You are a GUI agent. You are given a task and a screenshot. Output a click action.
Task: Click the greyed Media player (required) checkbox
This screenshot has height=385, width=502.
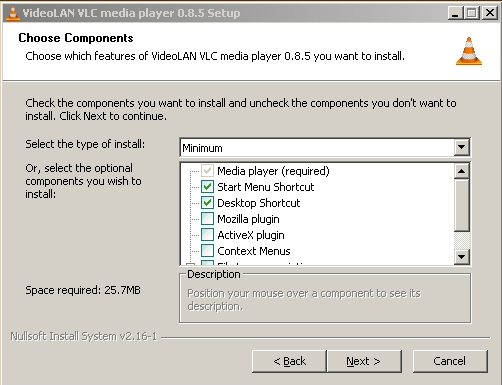207,171
